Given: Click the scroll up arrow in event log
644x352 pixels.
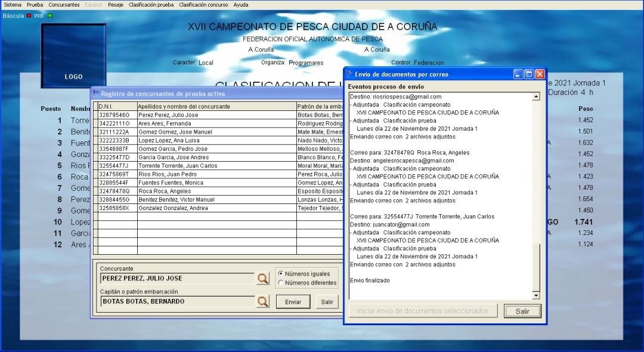Looking at the screenshot, I should tap(535, 97).
